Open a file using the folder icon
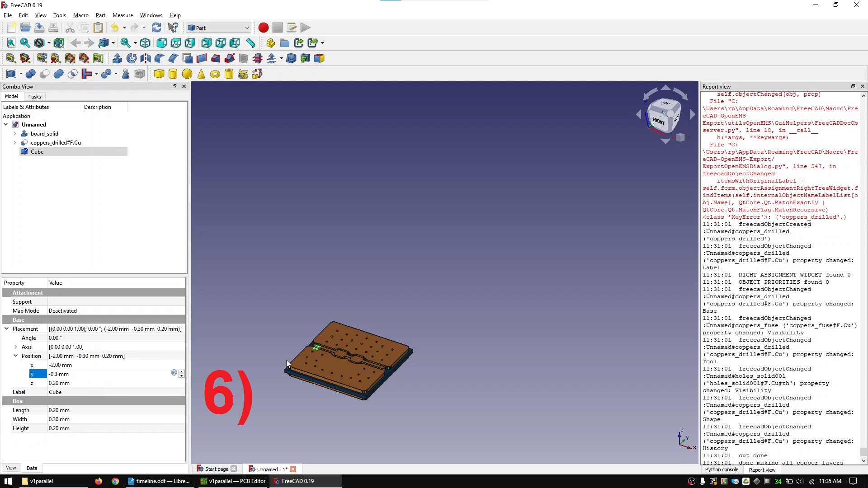This screenshot has height=488, width=868. point(25,28)
